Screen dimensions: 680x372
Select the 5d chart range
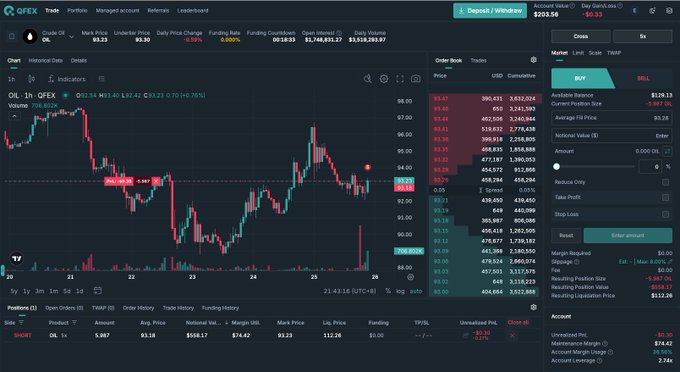(x=67, y=291)
